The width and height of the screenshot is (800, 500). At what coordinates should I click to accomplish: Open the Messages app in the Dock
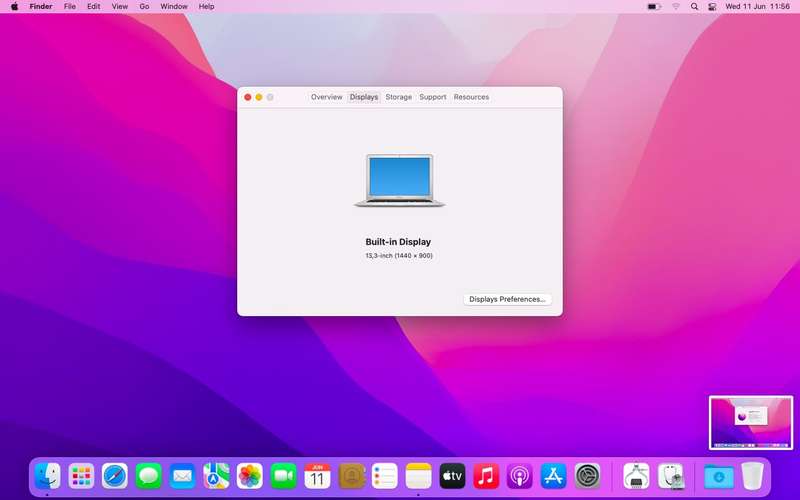click(x=148, y=476)
